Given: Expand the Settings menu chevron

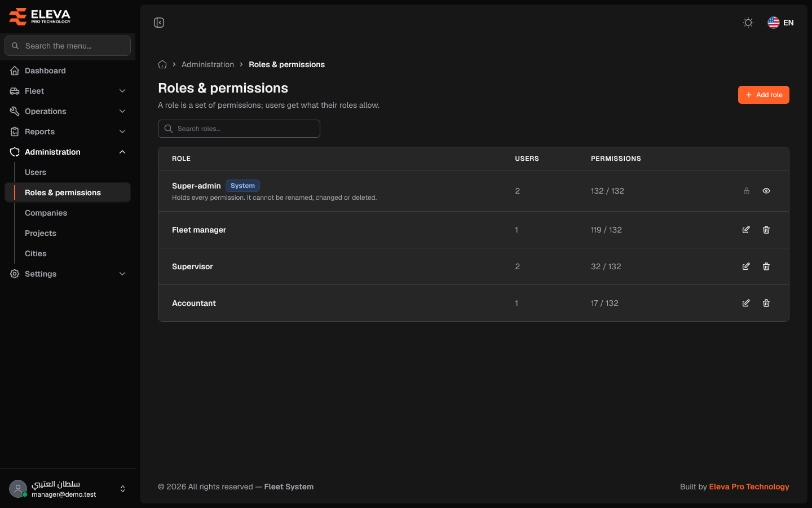Looking at the screenshot, I should tap(122, 274).
